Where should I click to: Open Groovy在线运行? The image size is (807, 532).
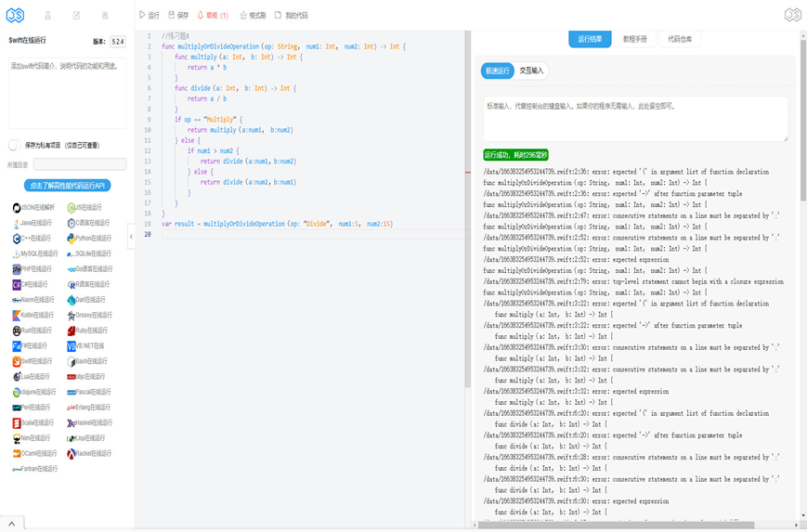pyautogui.click(x=89, y=316)
